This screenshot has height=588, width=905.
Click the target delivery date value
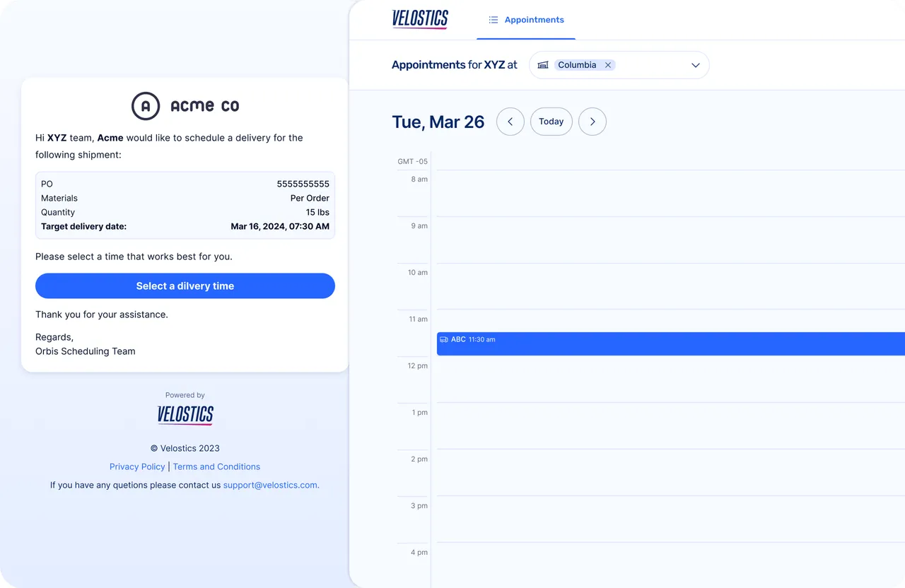[x=280, y=227]
